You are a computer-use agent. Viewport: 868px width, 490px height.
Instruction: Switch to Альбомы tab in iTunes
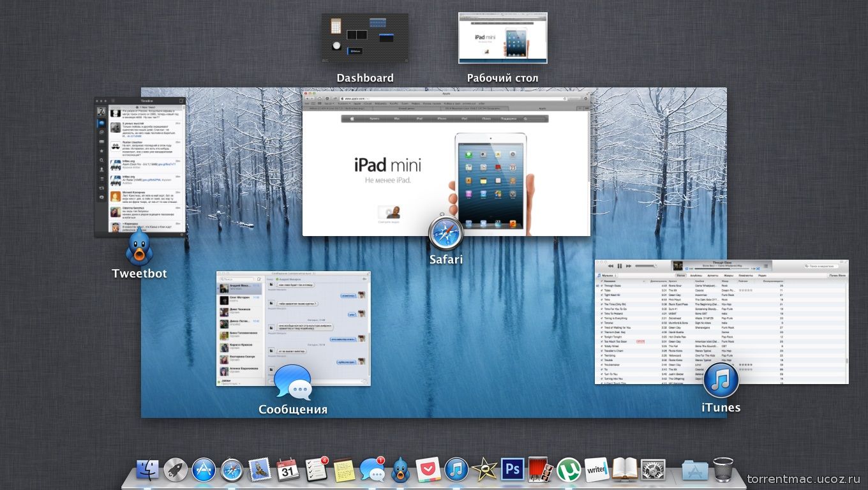[696, 276]
